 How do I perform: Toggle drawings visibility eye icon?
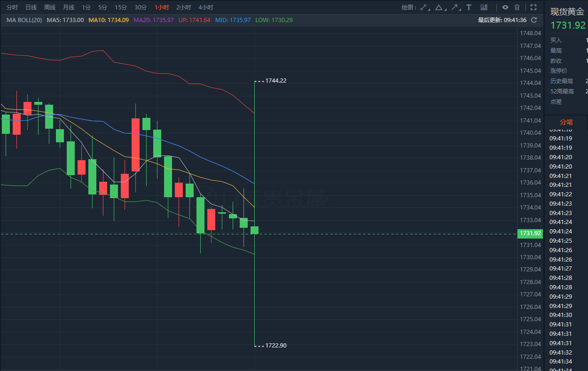(x=505, y=8)
